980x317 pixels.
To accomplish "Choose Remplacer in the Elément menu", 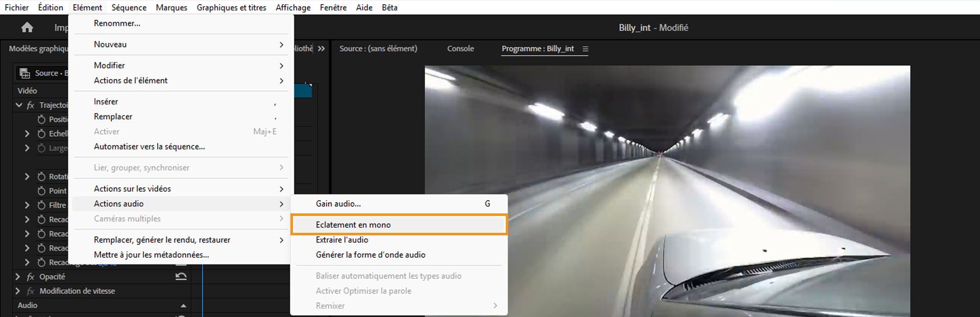I will tap(181, 116).
